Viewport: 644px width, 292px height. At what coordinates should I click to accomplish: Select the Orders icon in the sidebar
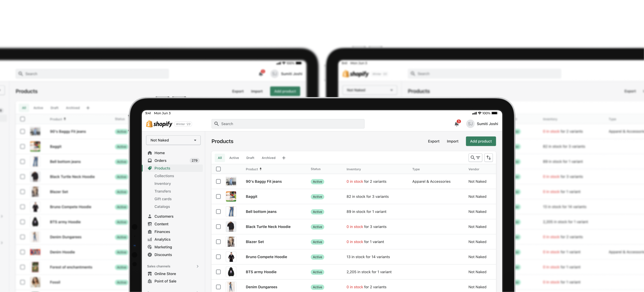pos(149,161)
